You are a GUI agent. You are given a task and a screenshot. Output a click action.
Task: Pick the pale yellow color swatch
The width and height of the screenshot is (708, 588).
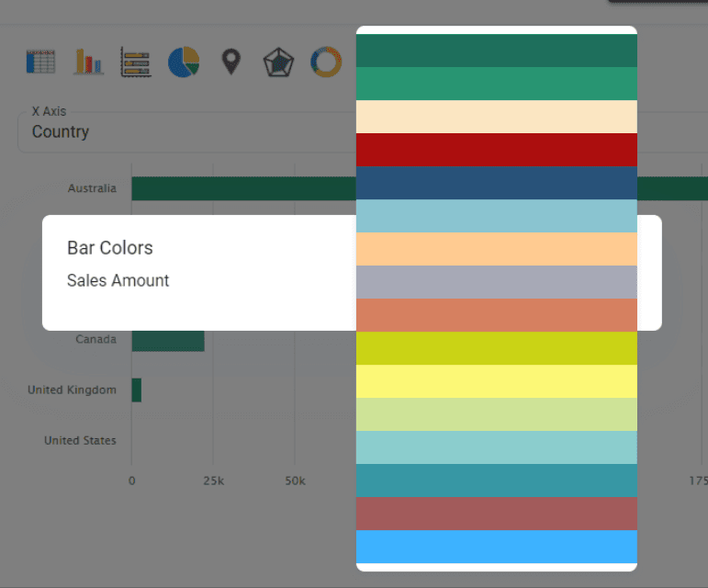(x=496, y=381)
